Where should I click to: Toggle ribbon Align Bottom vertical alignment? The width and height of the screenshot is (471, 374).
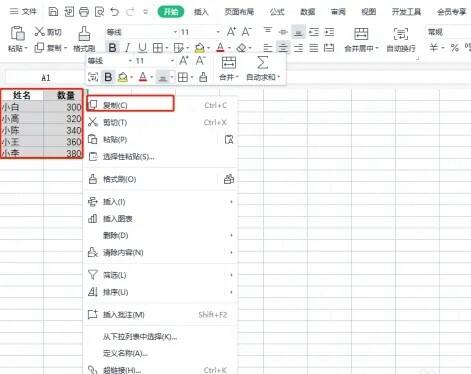point(298,32)
